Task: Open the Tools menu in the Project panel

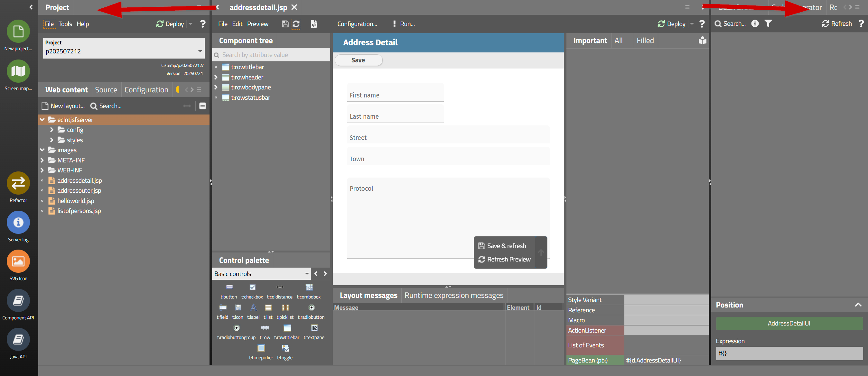Action: click(x=65, y=24)
